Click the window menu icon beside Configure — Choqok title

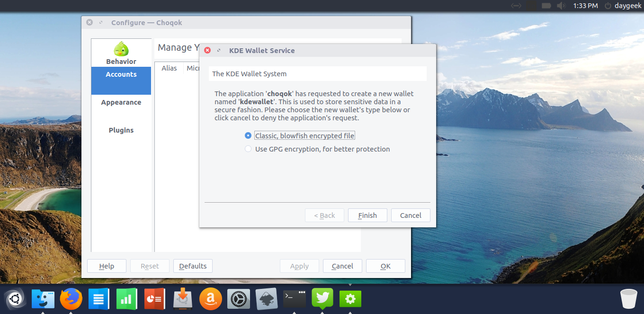tap(101, 22)
